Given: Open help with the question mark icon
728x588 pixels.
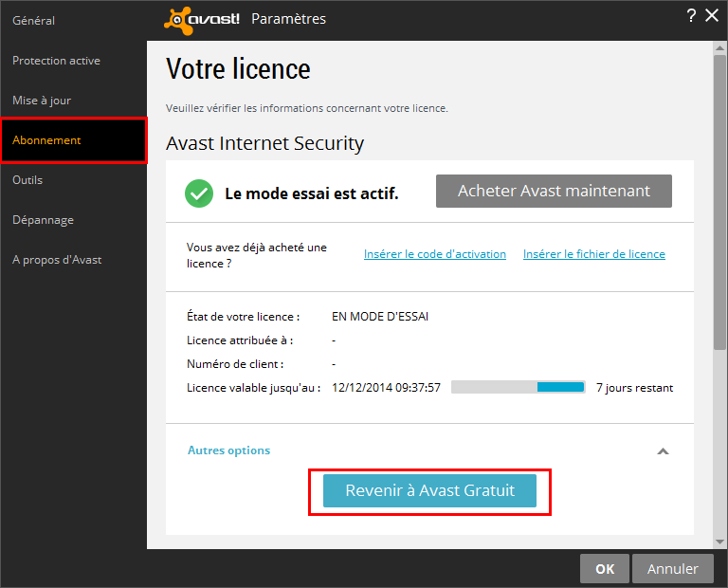Looking at the screenshot, I should [691, 15].
